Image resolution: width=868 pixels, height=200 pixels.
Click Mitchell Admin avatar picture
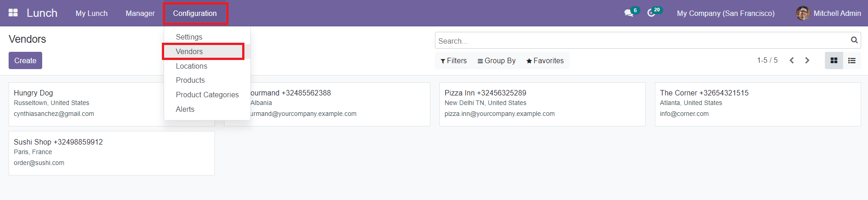pyautogui.click(x=803, y=13)
